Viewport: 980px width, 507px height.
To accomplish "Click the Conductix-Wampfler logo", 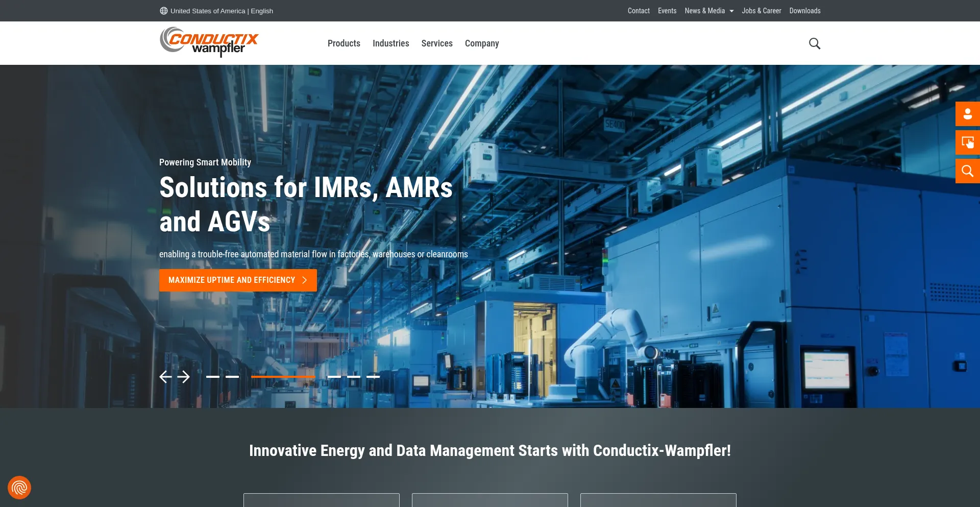I will (209, 42).
